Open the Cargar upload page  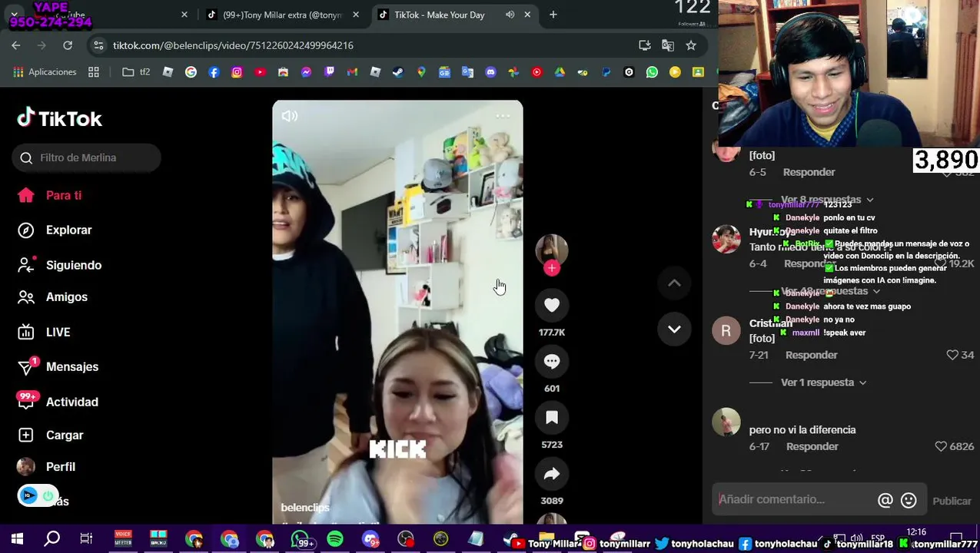pyautogui.click(x=51, y=435)
